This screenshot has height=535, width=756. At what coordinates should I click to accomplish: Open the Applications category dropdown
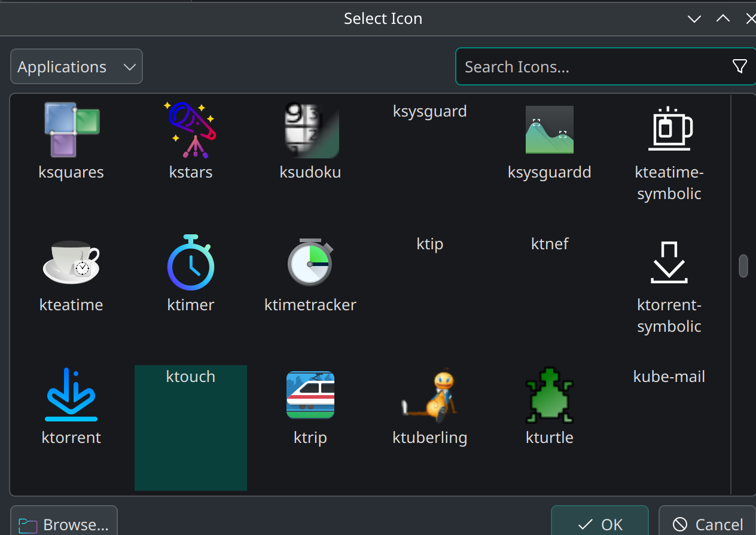pos(76,66)
